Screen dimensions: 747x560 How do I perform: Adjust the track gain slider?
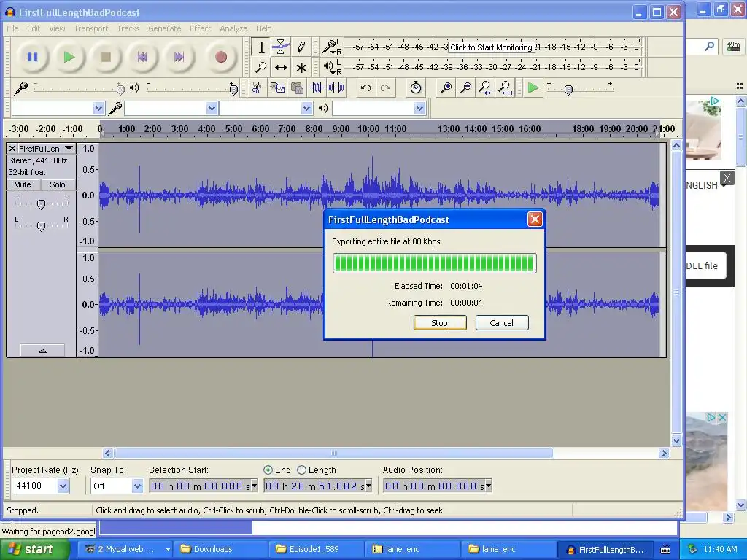pos(41,203)
